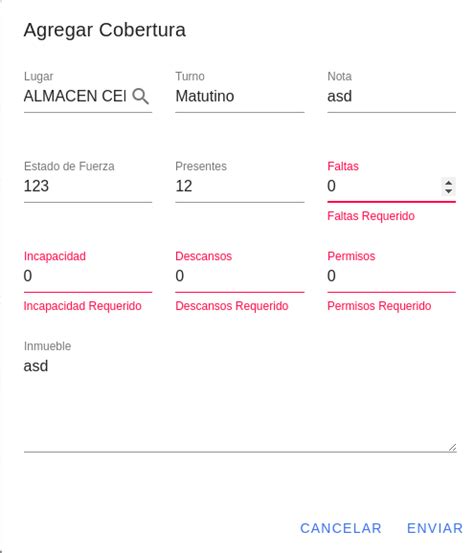Click the Incapacidad Requerido error text
474x553 pixels.
click(x=83, y=306)
